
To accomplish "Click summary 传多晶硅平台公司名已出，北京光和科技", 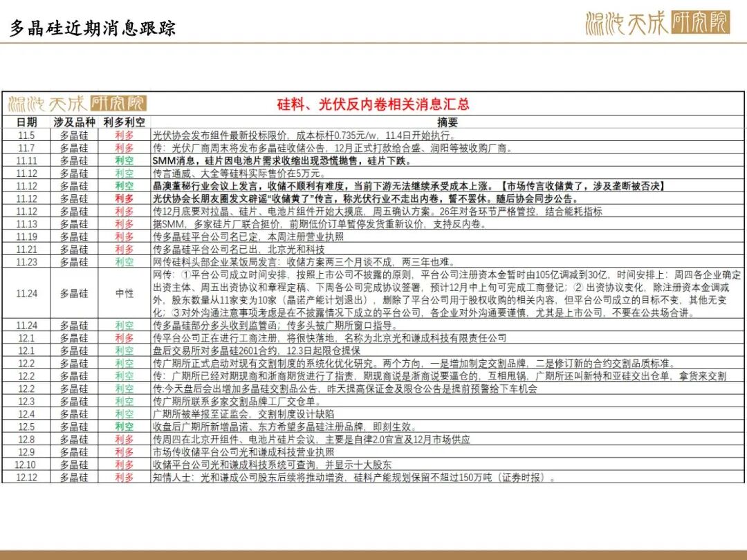I will (239, 250).
